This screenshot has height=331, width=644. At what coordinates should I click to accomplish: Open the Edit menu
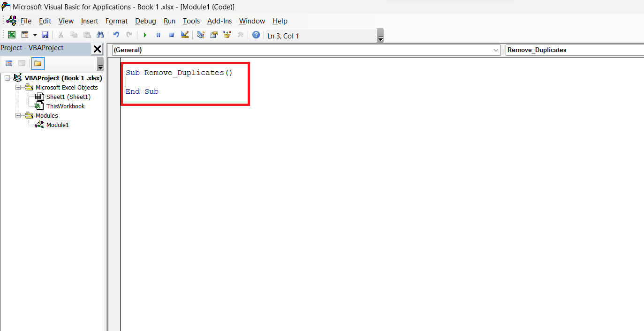[x=45, y=21]
